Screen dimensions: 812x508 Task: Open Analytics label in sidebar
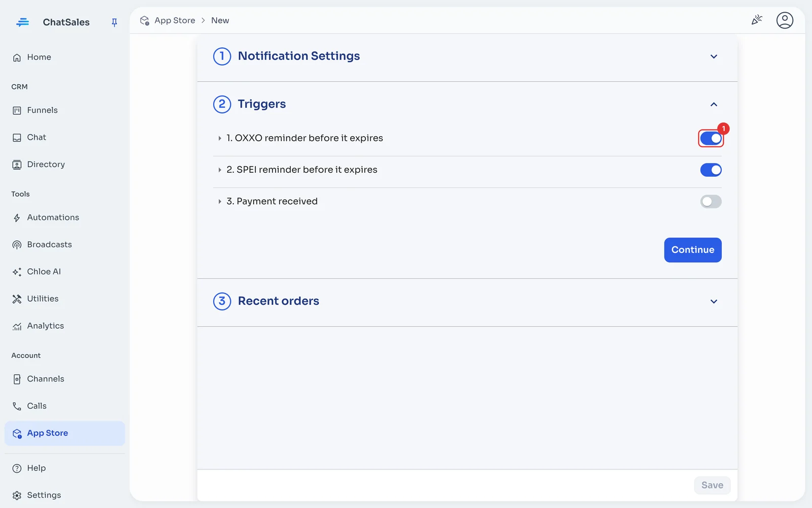tap(46, 326)
